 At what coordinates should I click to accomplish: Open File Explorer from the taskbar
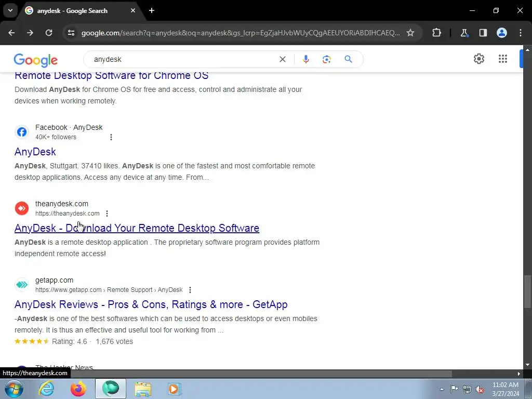[x=143, y=389]
